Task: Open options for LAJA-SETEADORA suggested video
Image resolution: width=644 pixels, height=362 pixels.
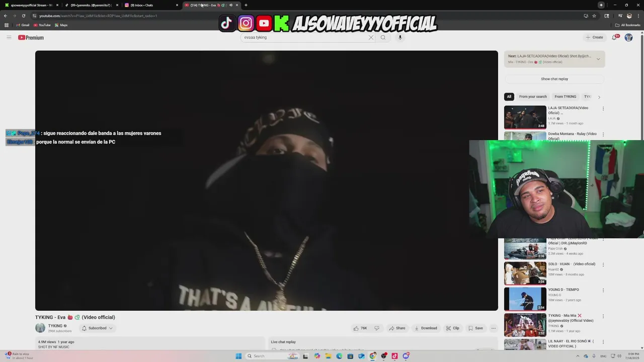Action: point(603,109)
